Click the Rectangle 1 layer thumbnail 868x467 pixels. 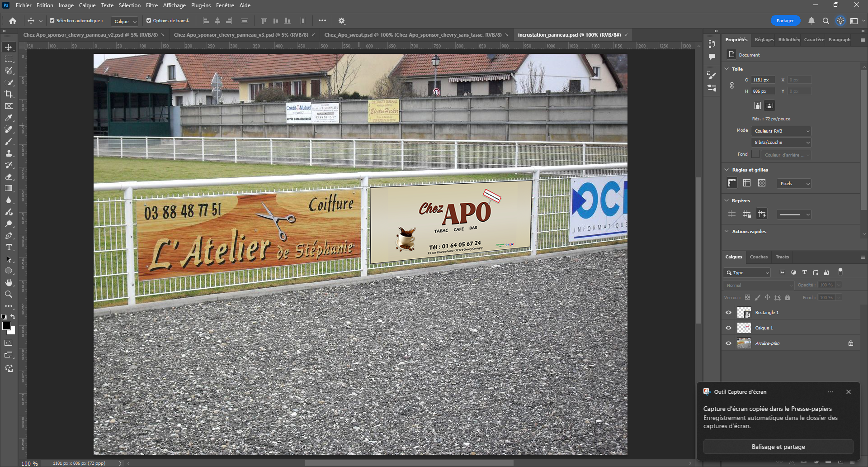[x=744, y=313]
